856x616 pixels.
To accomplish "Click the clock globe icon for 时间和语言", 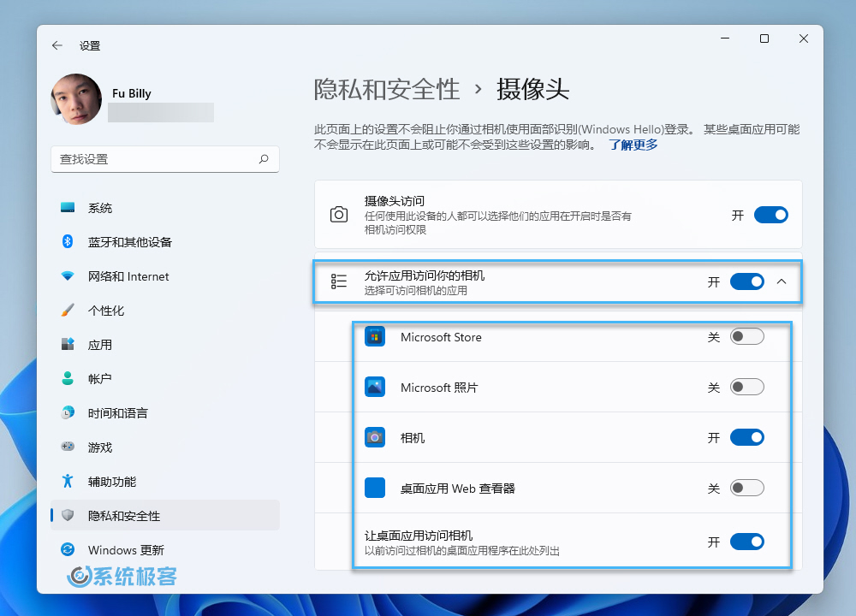I will point(68,413).
